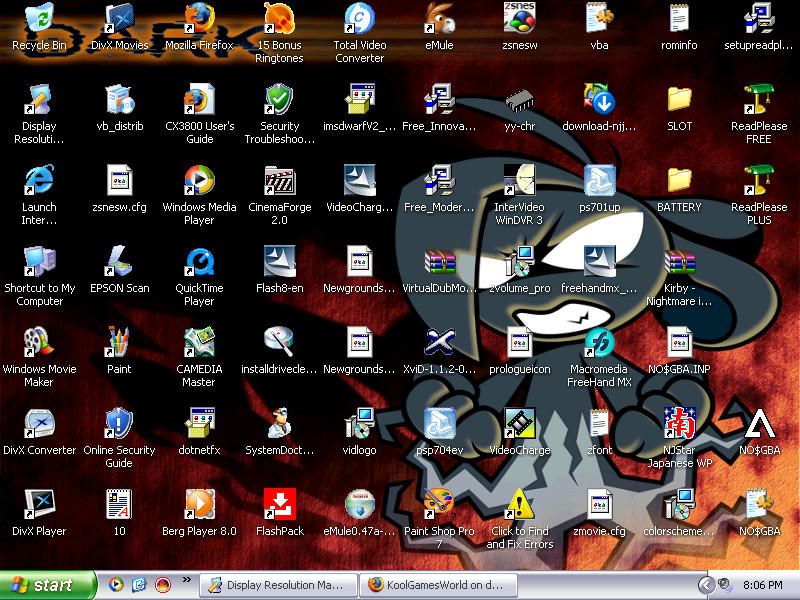Select the zsnesw.cfg file
The height and width of the screenshot is (600, 800).
pos(119,180)
